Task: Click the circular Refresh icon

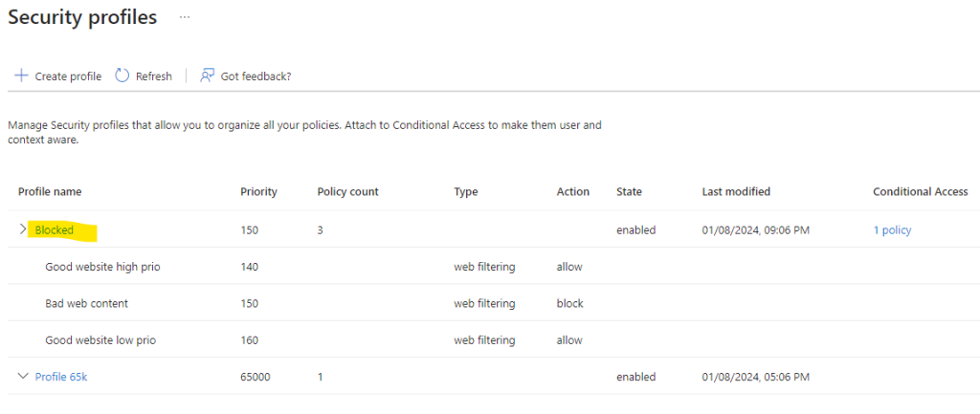Action: 122,76
